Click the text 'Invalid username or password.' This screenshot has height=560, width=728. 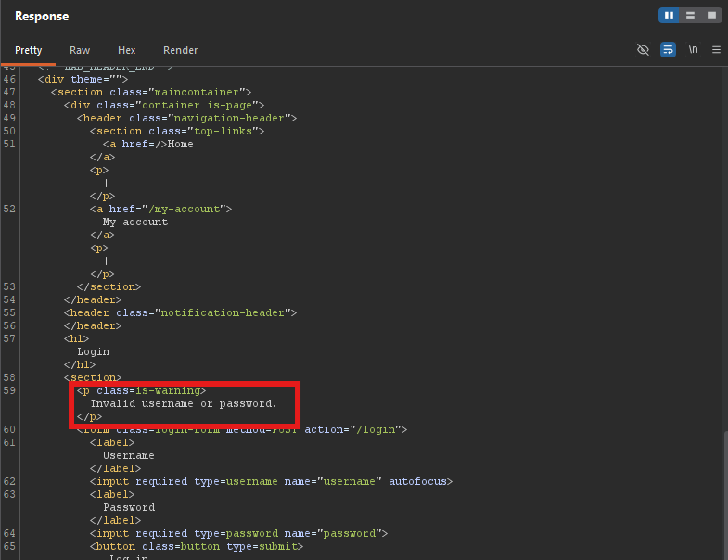pyautogui.click(x=184, y=403)
